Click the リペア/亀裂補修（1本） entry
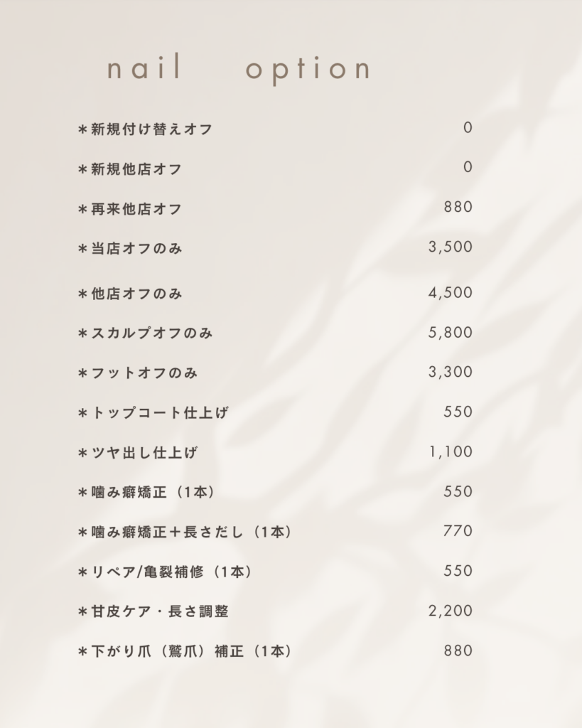582x728 pixels. tap(165, 572)
